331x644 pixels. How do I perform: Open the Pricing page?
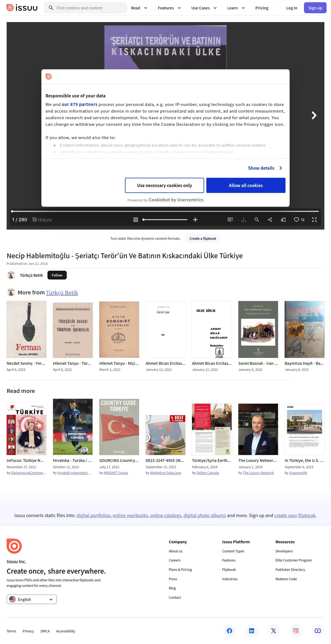pos(262,8)
